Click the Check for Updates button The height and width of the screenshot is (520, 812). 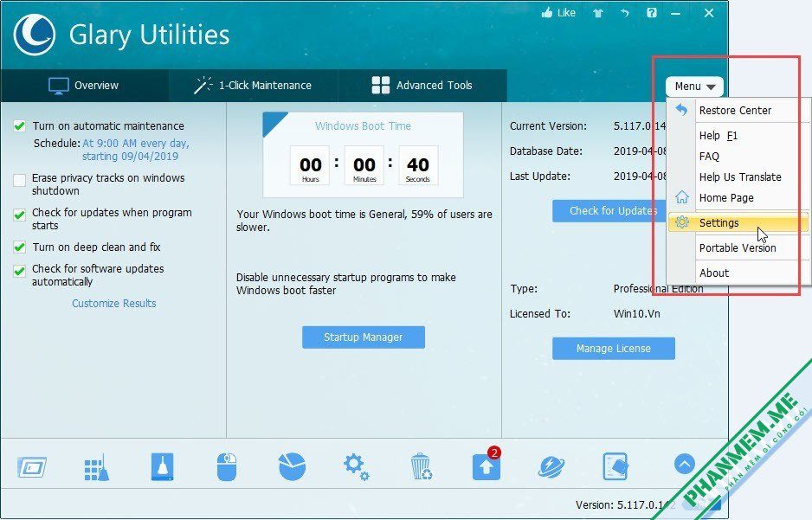click(x=609, y=210)
